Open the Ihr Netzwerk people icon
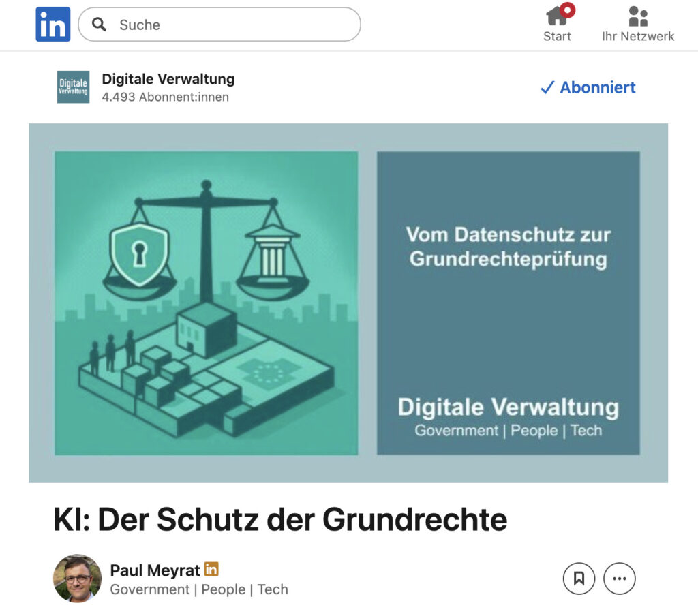 coord(638,16)
